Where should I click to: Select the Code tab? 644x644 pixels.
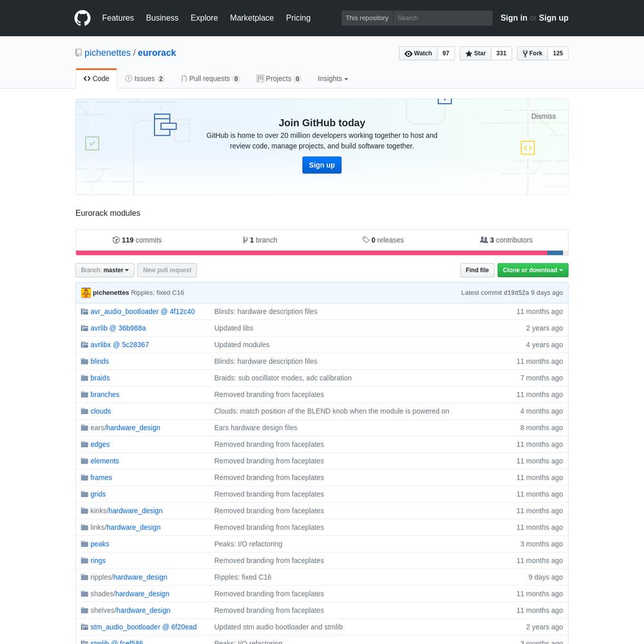point(96,79)
